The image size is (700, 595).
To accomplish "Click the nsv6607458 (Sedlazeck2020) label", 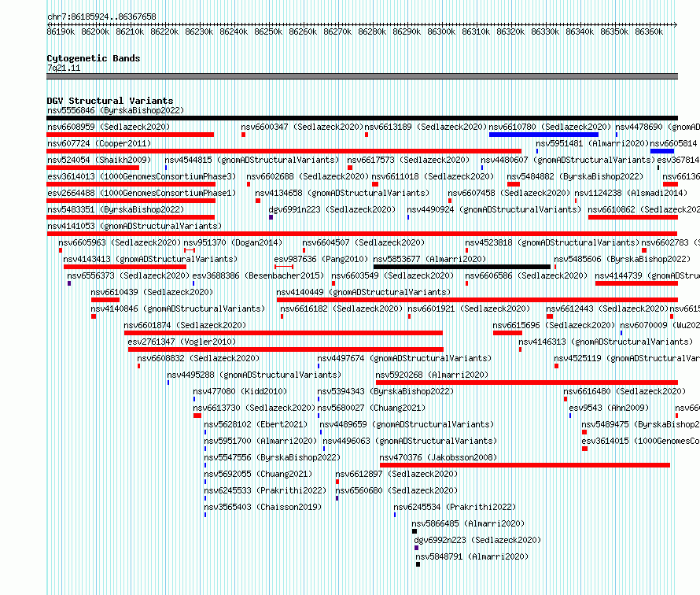I will (x=509, y=193).
